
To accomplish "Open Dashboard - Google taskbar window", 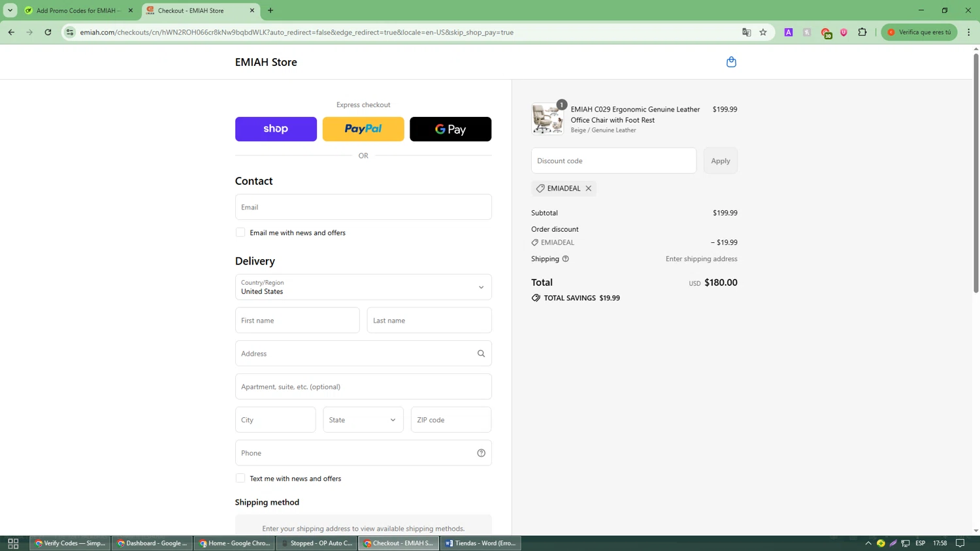I will [x=152, y=543].
